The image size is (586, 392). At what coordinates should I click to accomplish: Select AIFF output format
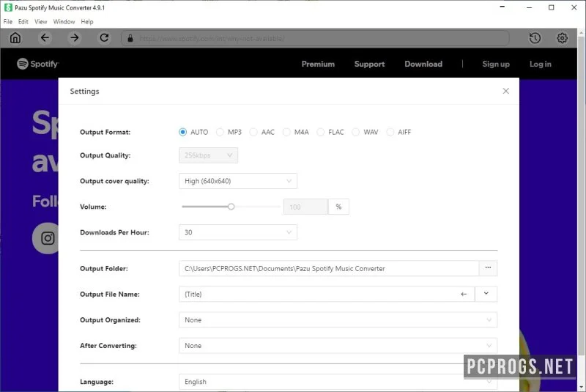pyautogui.click(x=390, y=132)
